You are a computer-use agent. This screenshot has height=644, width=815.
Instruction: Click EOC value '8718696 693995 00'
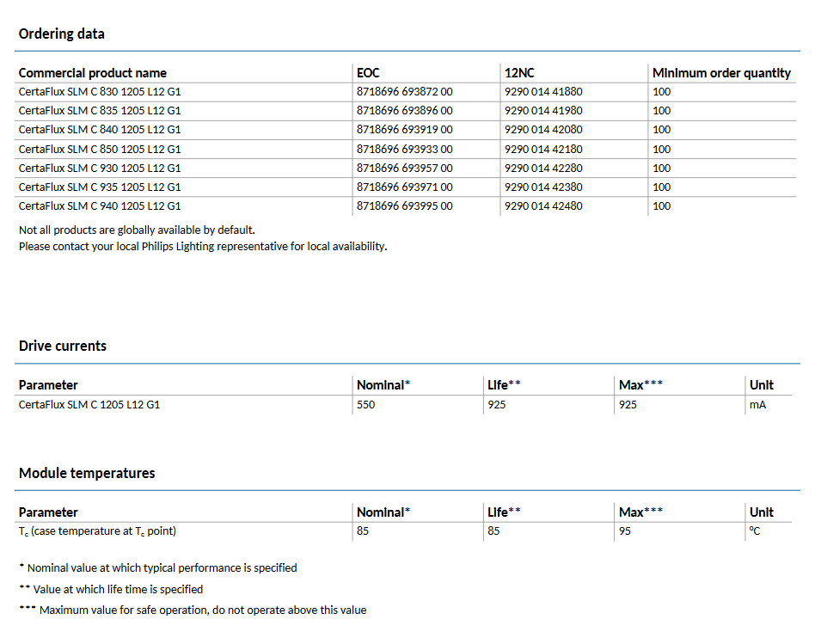pyautogui.click(x=404, y=205)
